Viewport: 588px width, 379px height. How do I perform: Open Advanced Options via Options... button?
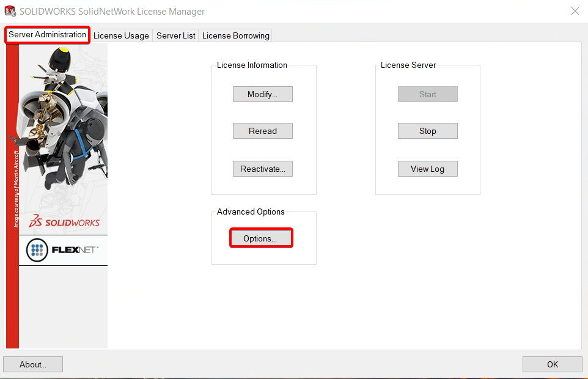[x=261, y=238]
